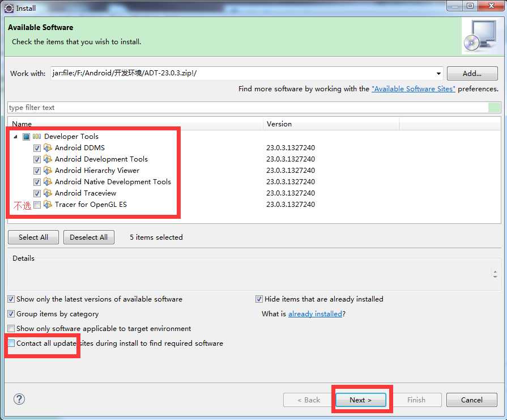The width and height of the screenshot is (507, 420).
Task: Toggle Group items by category checkbox
Action: click(x=11, y=314)
